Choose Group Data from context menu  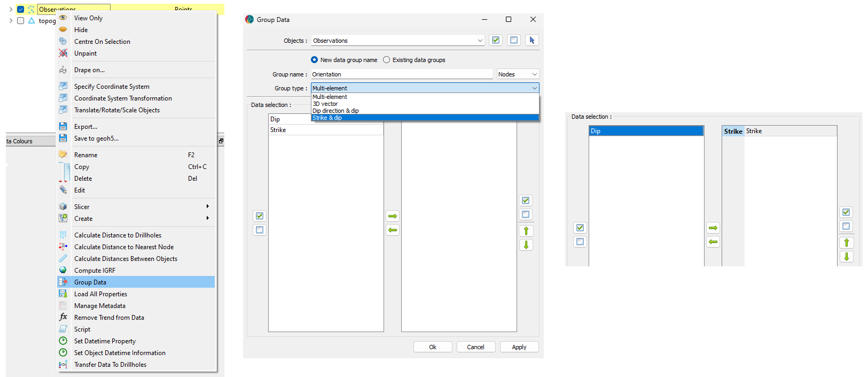[90, 282]
